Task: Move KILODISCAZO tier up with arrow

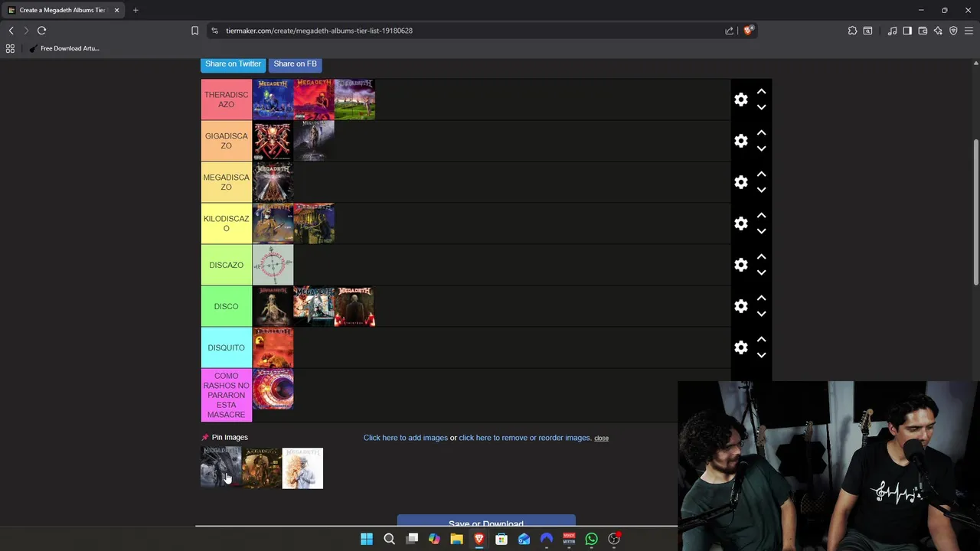Action: [761, 215]
